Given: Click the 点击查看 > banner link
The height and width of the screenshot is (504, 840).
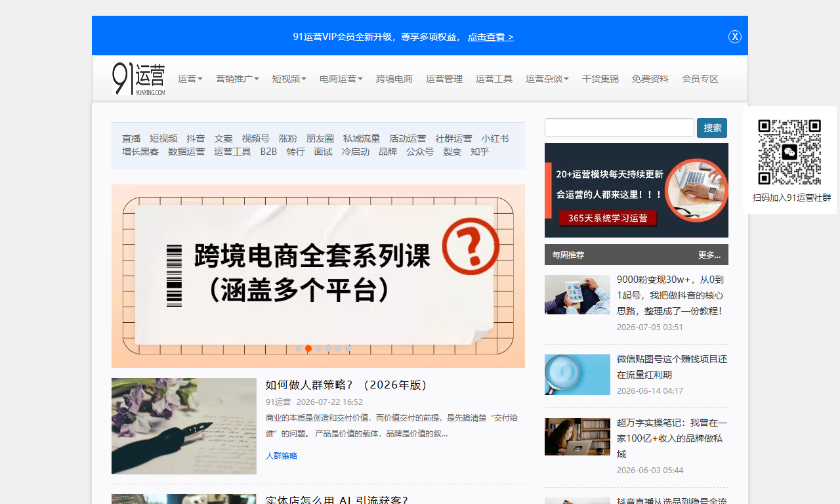Looking at the screenshot, I should [491, 37].
